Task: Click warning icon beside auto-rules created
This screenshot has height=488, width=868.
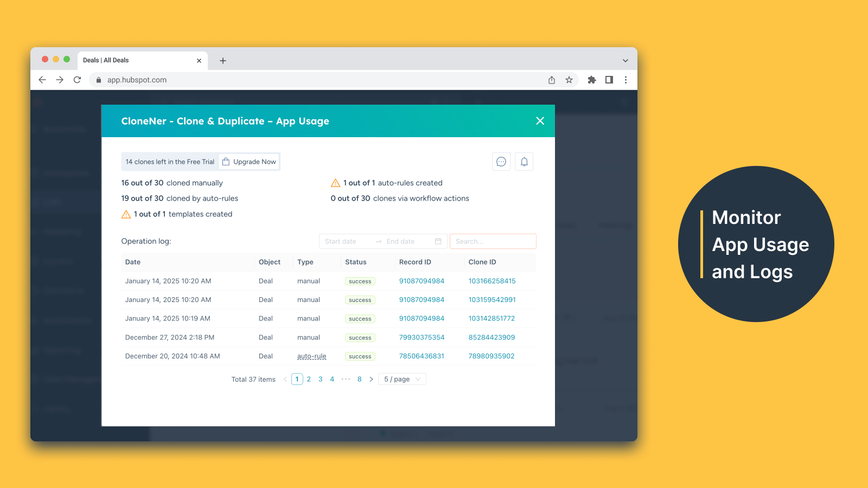Action: coord(335,183)
